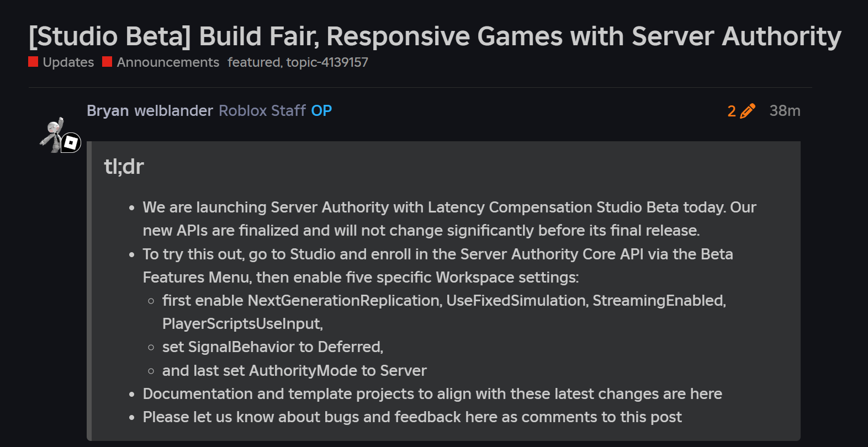
Task: Click the 'To try this out' bullet text
Action: pyautogui.click(x=438, y=265)
